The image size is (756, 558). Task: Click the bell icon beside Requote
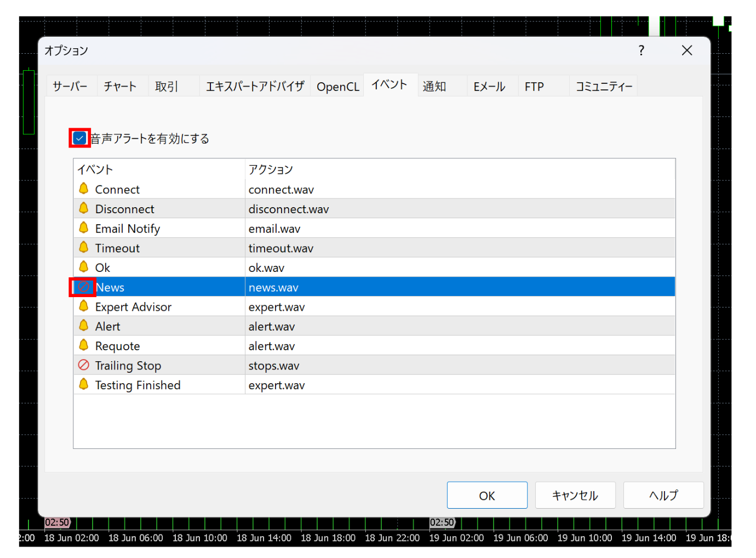[84, 345]
